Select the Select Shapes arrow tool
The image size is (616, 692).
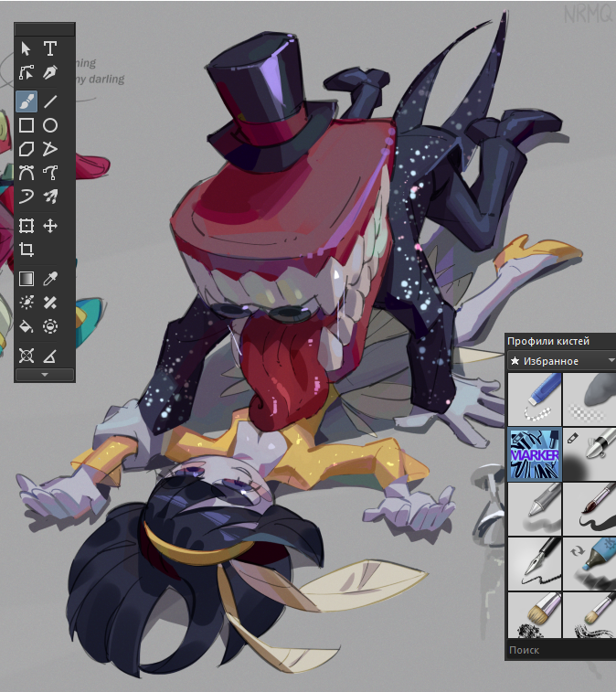pos(26,48)
